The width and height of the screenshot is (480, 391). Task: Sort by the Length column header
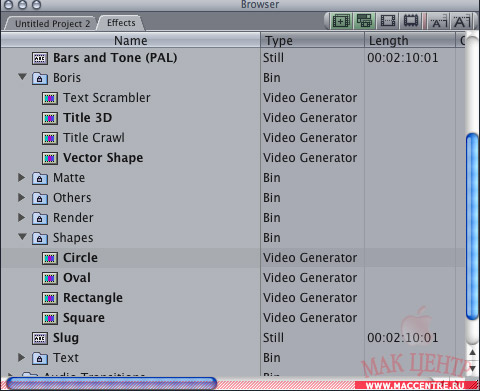pos(410,40)
